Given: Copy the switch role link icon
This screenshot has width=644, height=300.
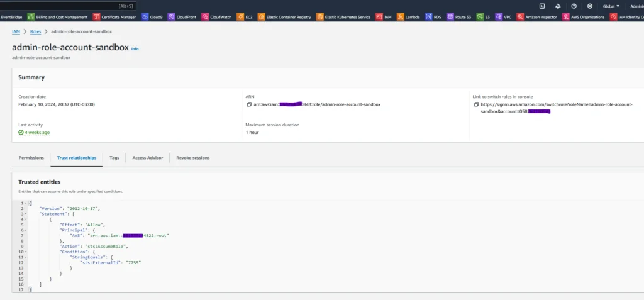Looking at the screenshot, I should pos(477,104).
